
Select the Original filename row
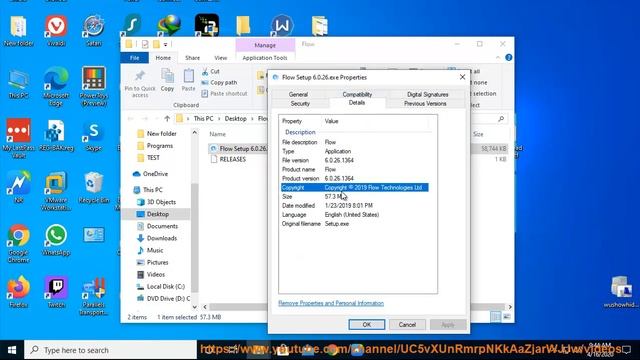355,224
